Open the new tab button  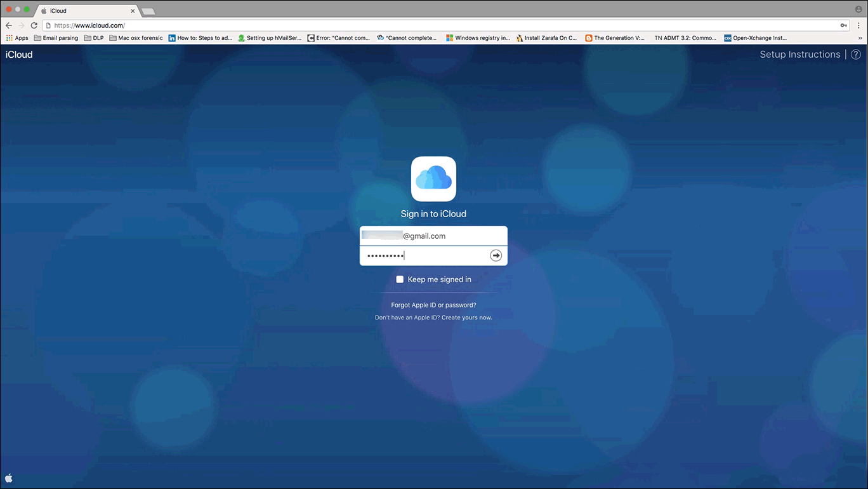click(x=148, y=11)
